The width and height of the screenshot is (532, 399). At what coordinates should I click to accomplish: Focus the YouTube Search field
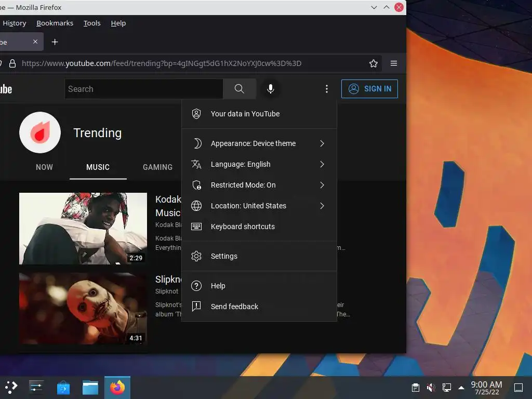tap(144, 89)
